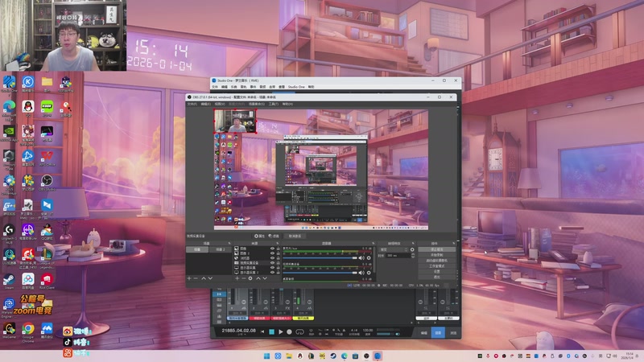Switch to Studio One 浏览 tab at bottom right

[453, 333]
